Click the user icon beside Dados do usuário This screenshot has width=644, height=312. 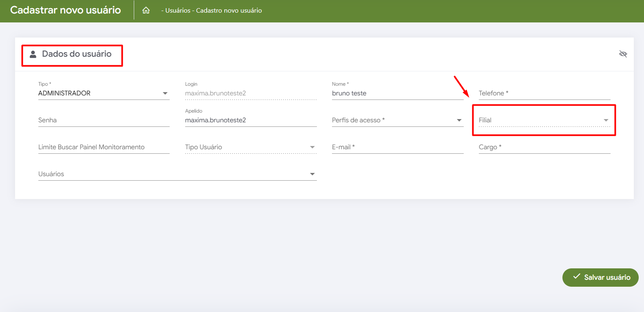(33, 54)
